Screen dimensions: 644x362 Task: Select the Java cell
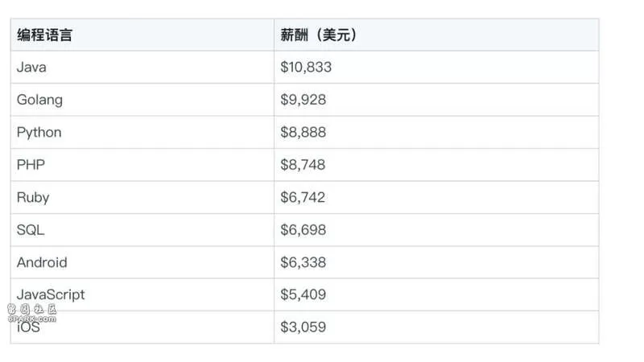point(31,67)
